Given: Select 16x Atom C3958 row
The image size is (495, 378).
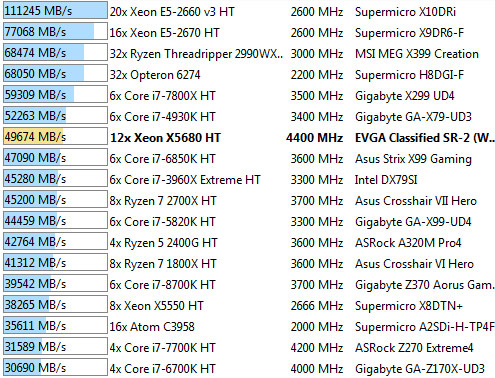Looking at the screenshot, I should click(x=152, y=327).
